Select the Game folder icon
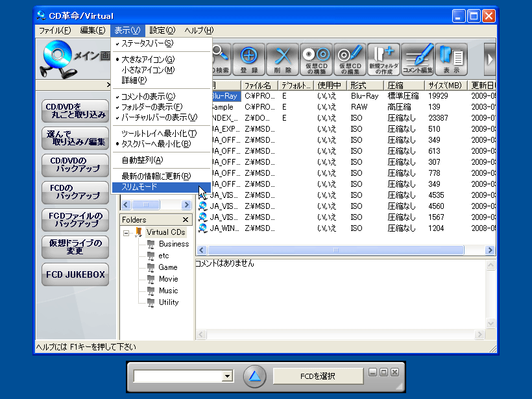532x399 pixels. (151, 267)
